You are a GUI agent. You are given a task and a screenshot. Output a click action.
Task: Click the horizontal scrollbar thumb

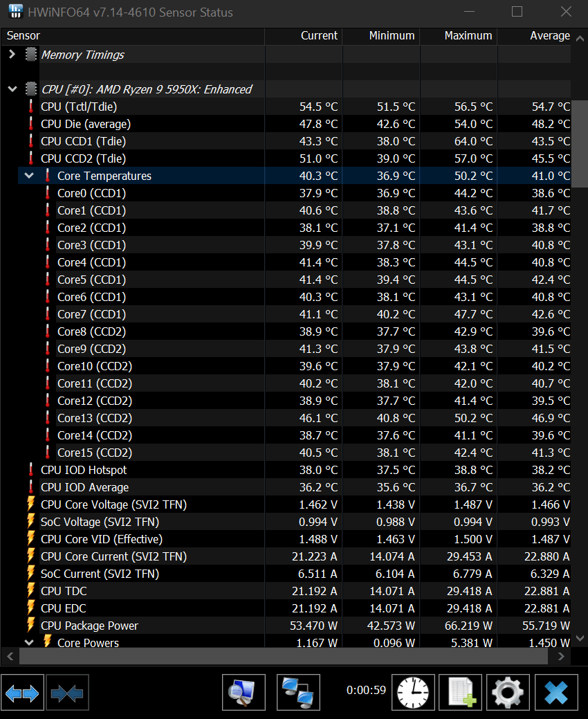point(283,657)
